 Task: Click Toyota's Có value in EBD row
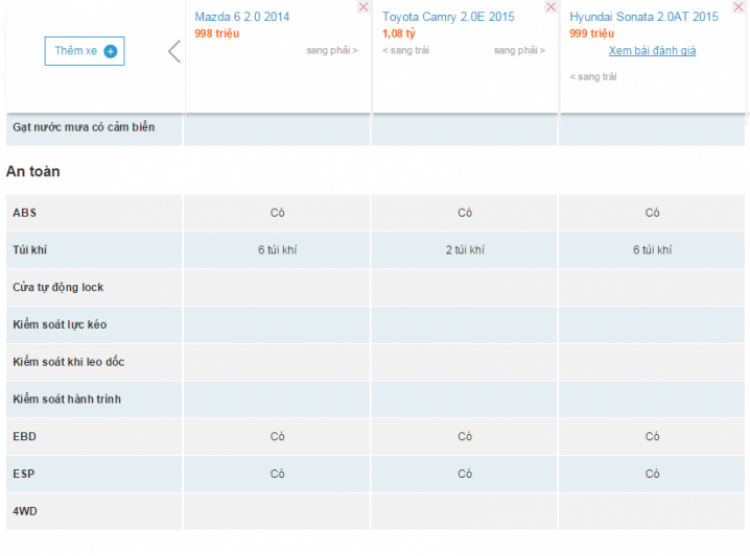click(465, 436)
